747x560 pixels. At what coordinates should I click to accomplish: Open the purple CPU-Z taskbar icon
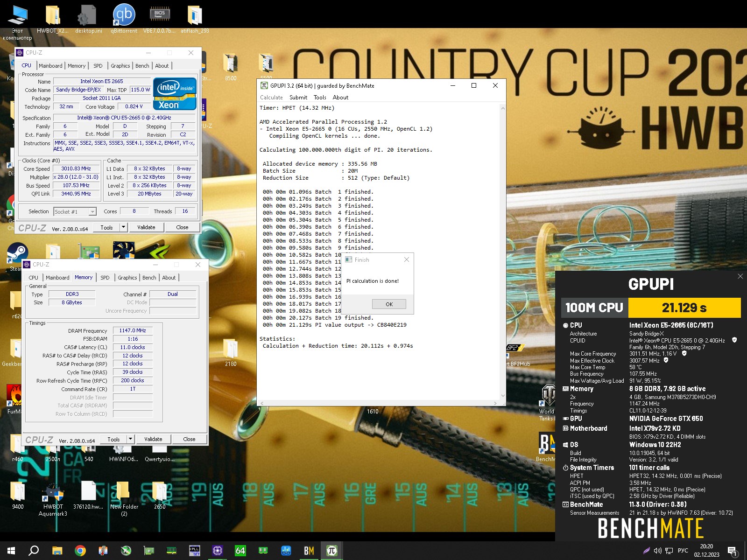(217, 551)
